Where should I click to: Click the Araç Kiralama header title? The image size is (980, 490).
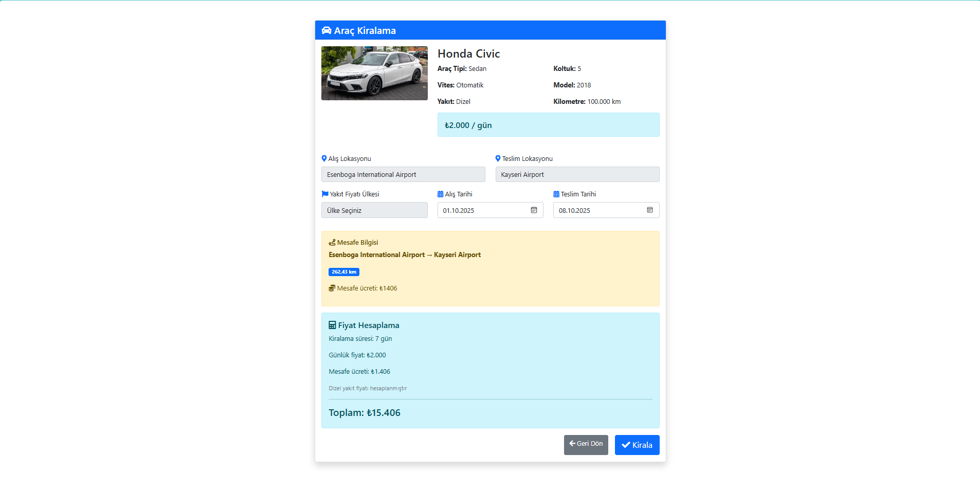[x=365, y=30]
